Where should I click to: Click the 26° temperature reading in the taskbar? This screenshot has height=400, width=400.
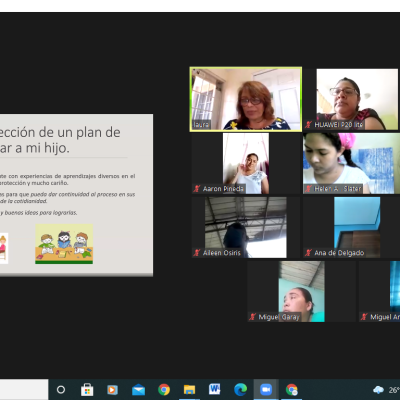pyautogui.click(x=394, y=390)
